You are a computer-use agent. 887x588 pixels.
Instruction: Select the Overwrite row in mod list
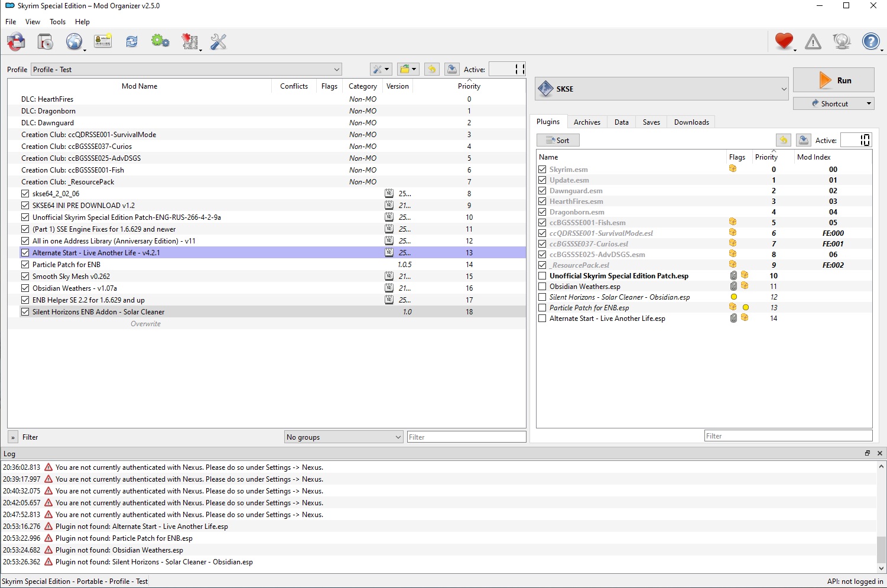[267, 324]
